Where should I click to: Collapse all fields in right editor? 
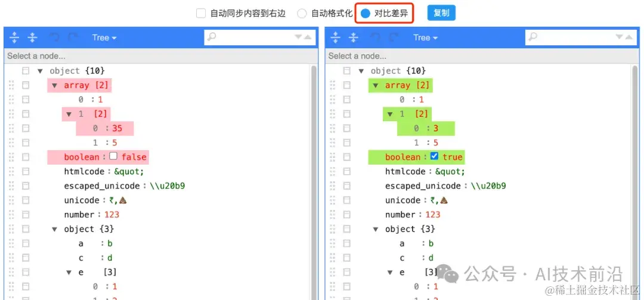click(354, 38)
